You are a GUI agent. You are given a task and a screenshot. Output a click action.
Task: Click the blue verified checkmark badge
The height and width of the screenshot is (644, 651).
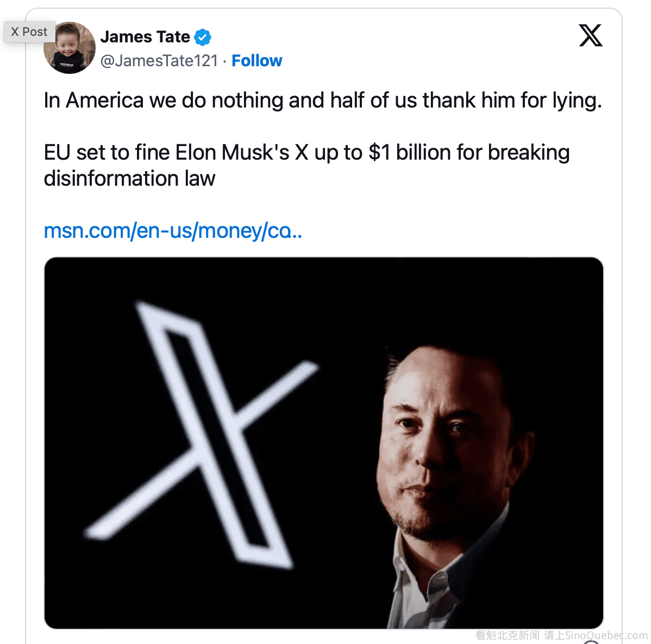[x=203, y=37]
